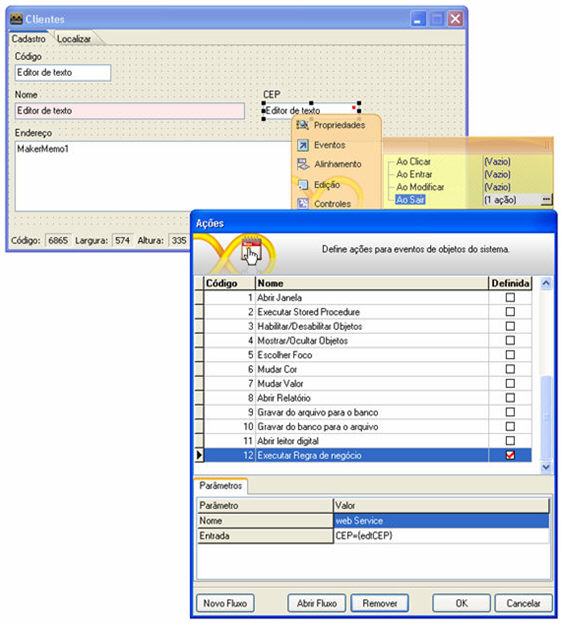This screenshot has width=561, height=624.
Task: Check Definida box for Mudar Cor
Action: (x=510, y=369)
